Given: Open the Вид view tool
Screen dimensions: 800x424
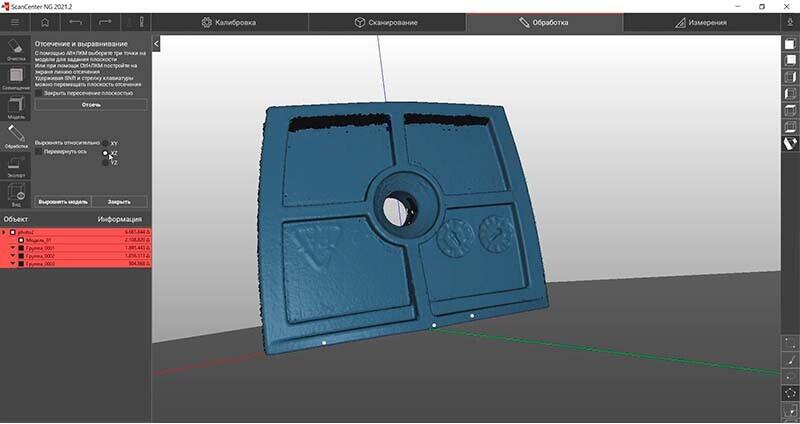Looking at the screenshot, I should click(x=16, y=194).
